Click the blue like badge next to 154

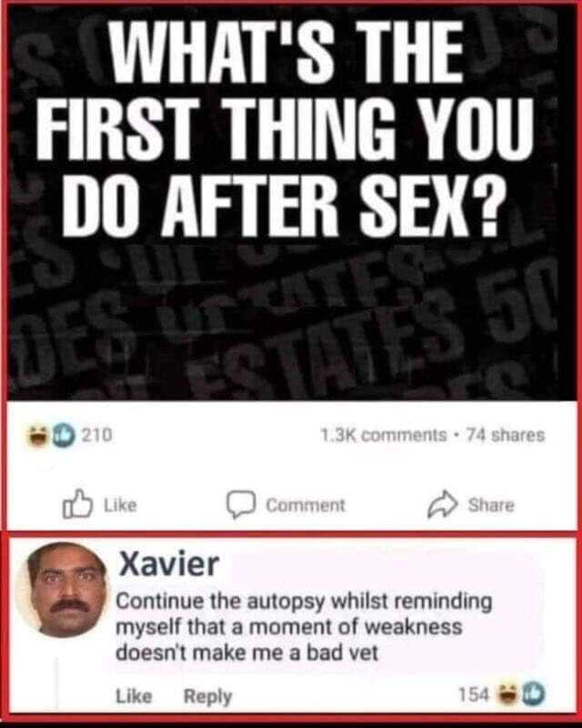click(532, 694)
